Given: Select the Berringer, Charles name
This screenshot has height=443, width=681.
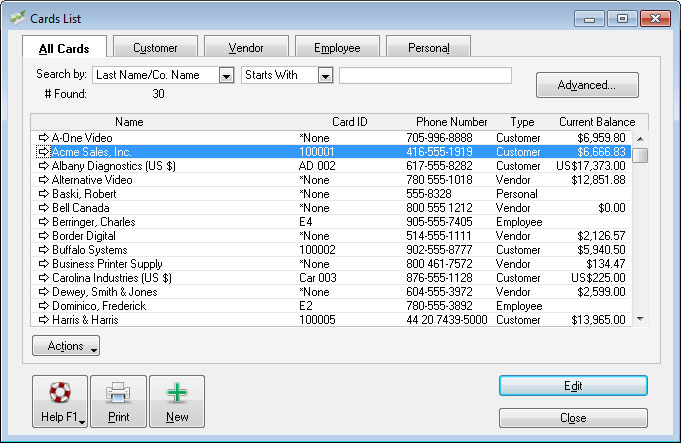Looking at the screenshot, I should [94, 222].
